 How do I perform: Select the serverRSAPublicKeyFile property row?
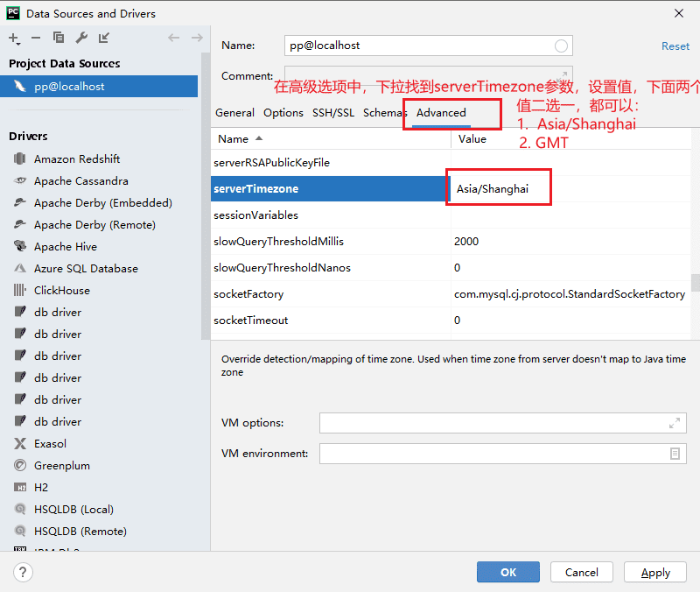331,163
